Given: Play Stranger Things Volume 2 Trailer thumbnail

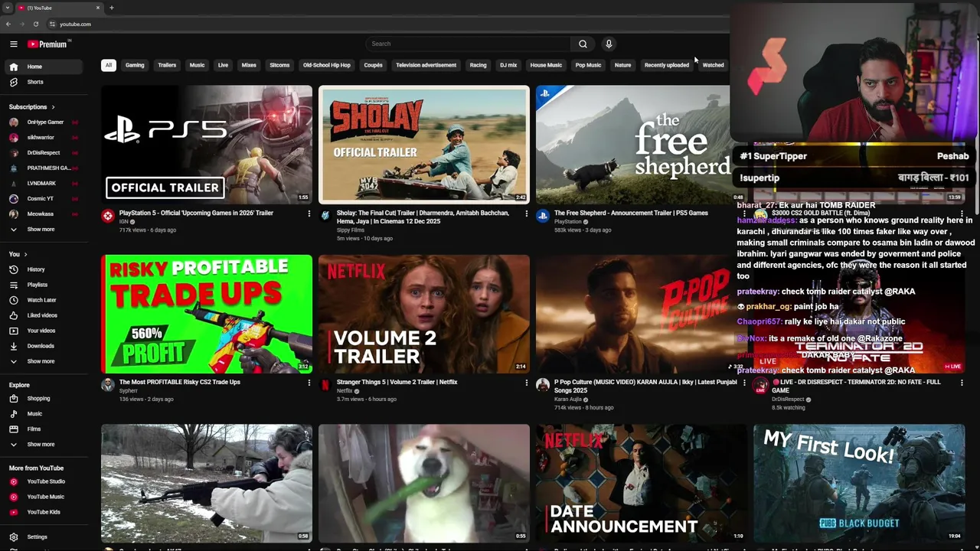Looking at the screenshot, I should point(424,314).
